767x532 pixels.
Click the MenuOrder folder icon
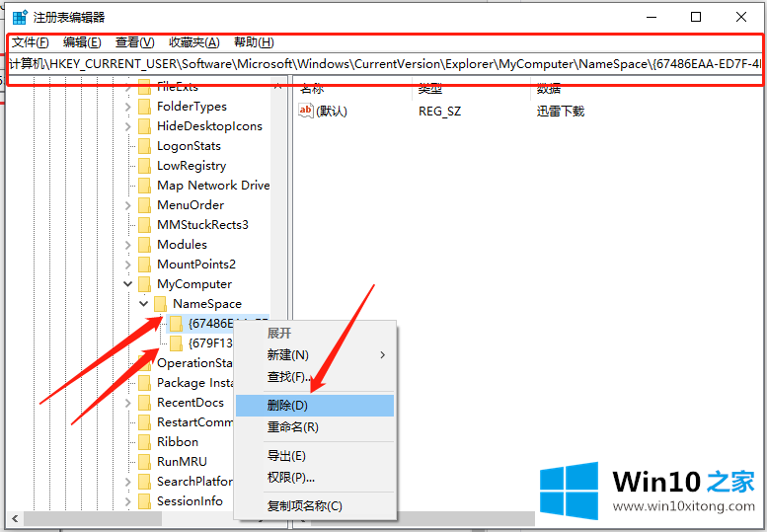(x=145, y=205)
